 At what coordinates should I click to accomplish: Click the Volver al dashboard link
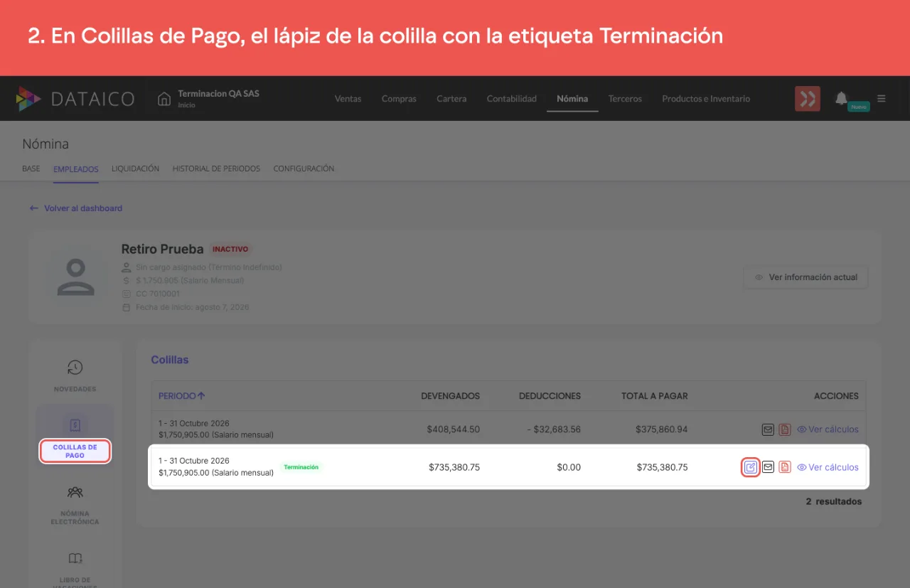(76, 208)
